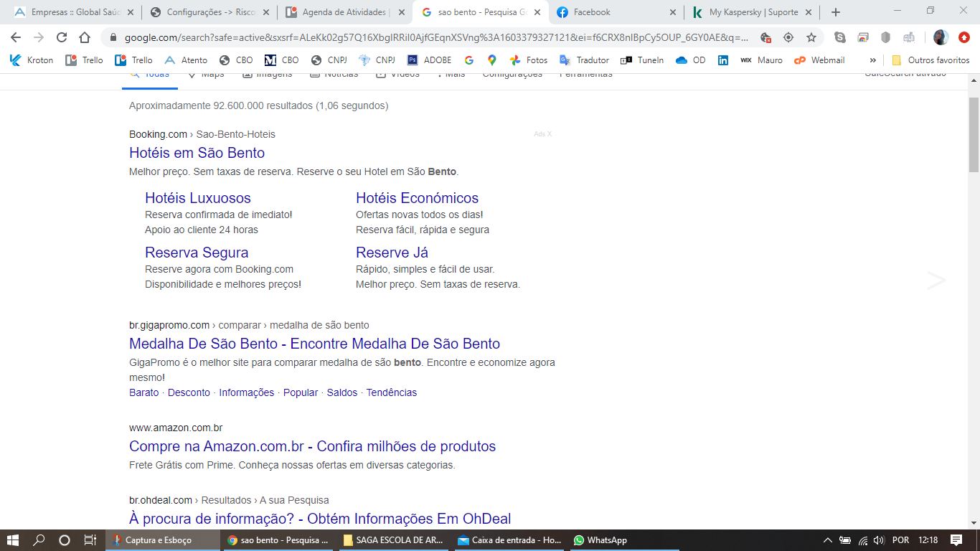Screen dimensions: 980x551
Task: Open the gray shield extension icon
Action: [x=886, y=37]
